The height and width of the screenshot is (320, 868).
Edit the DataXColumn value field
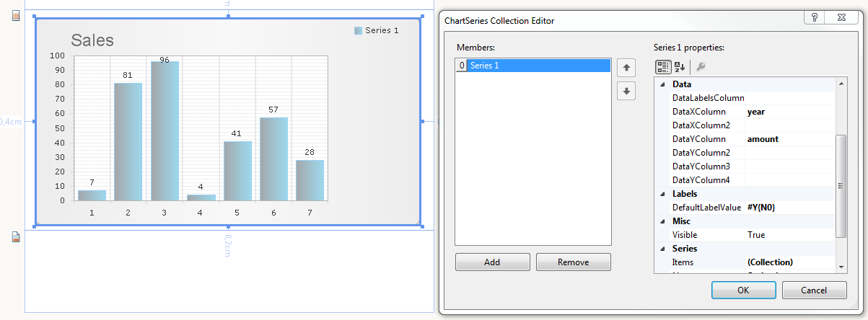point(789,112)
